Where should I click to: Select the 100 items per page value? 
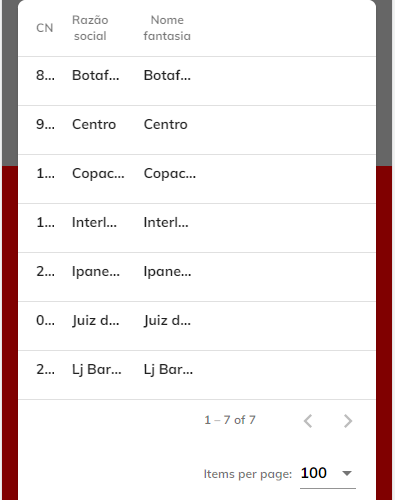pos(314,473)
